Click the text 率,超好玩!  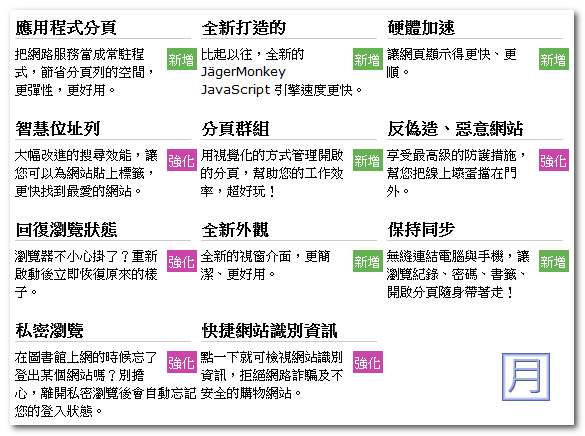[x=238, y=191]
